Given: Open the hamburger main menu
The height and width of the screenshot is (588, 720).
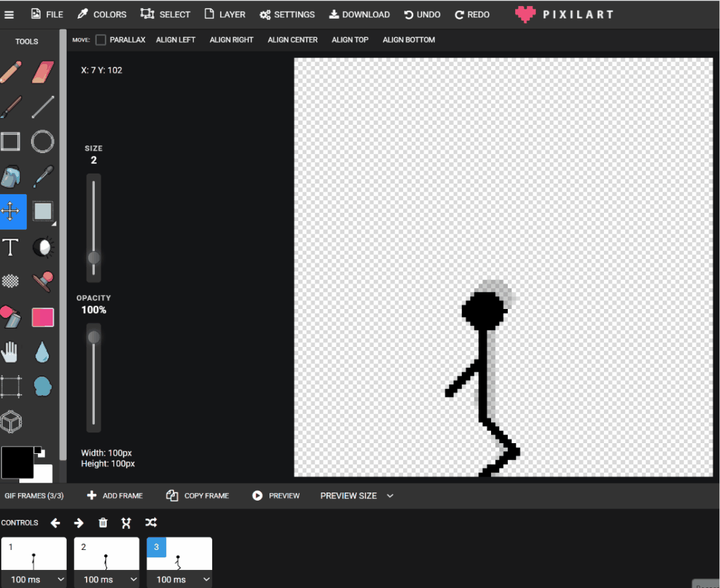Looking at the screenshot, I should [x=9, y=15].
